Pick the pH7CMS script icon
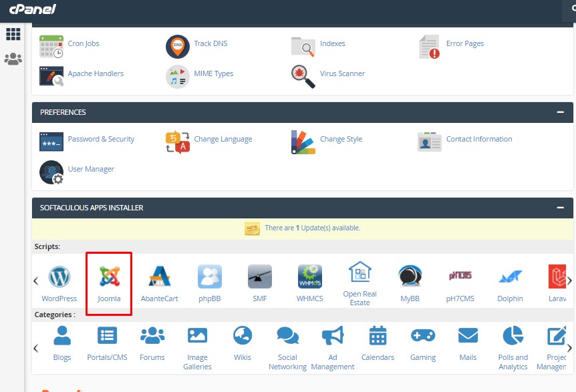 [460, 275]
